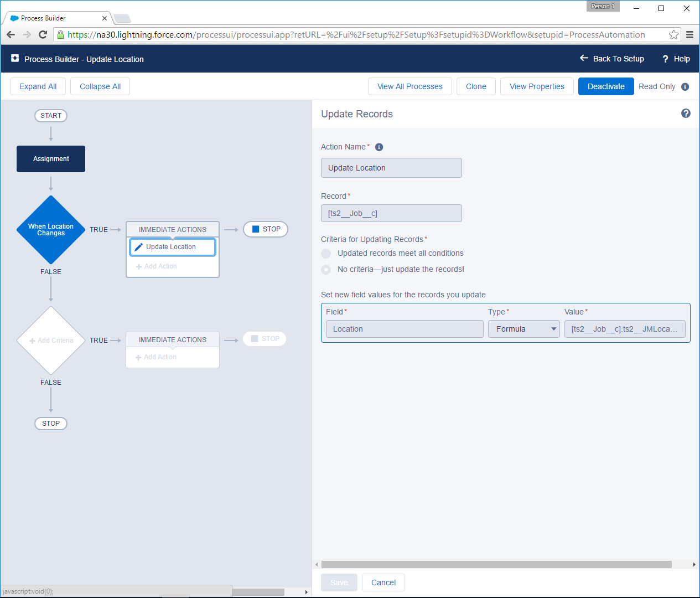Select the Update Location action
The height and width of the screenshot is (598, 700).
click(173, 247)
